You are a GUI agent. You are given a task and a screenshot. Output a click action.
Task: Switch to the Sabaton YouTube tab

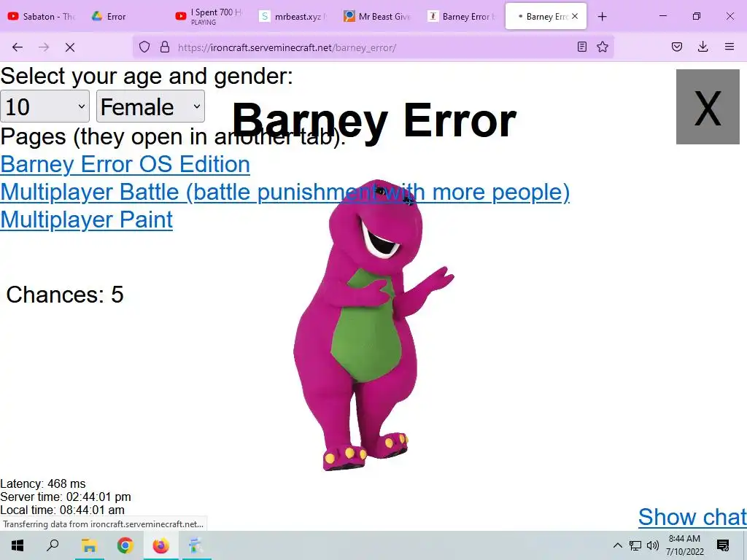[x=42, y=17]
